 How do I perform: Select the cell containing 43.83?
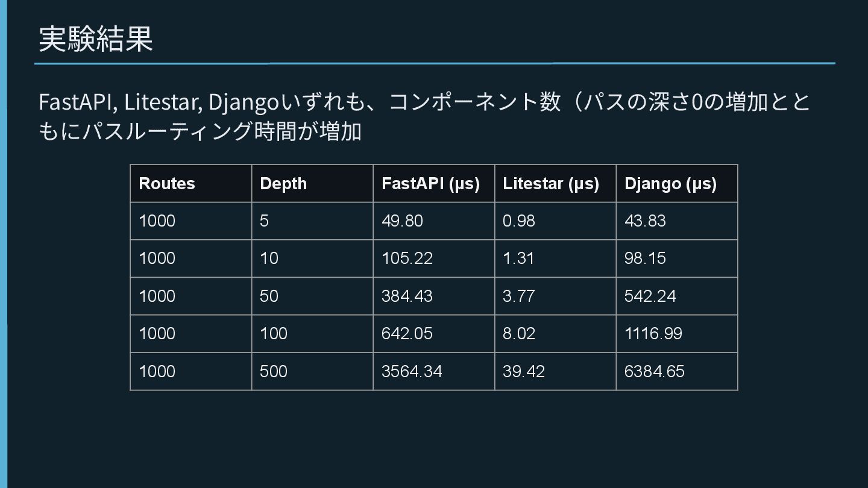click(645, 221)
